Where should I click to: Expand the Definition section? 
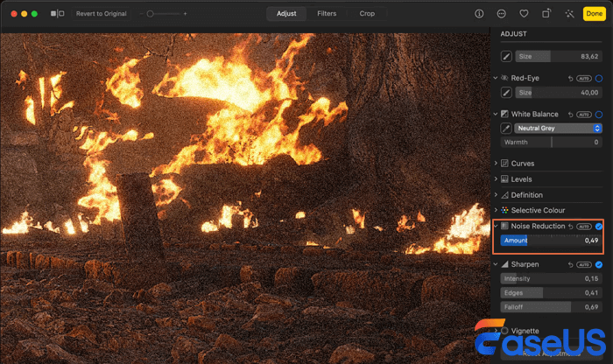[x=496, y=194]
